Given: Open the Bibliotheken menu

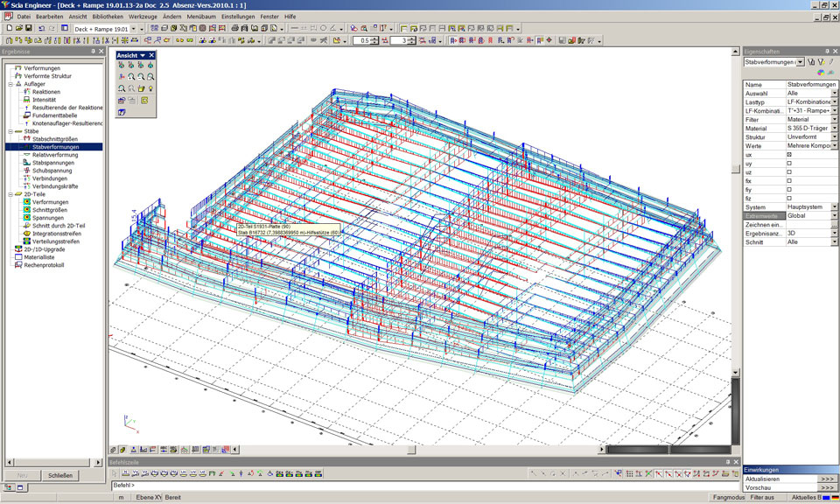Looking at the screenshot, I should [108, 17].
